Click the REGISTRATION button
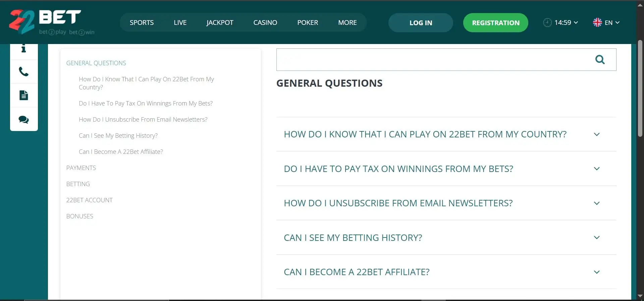 pos(496,23)
